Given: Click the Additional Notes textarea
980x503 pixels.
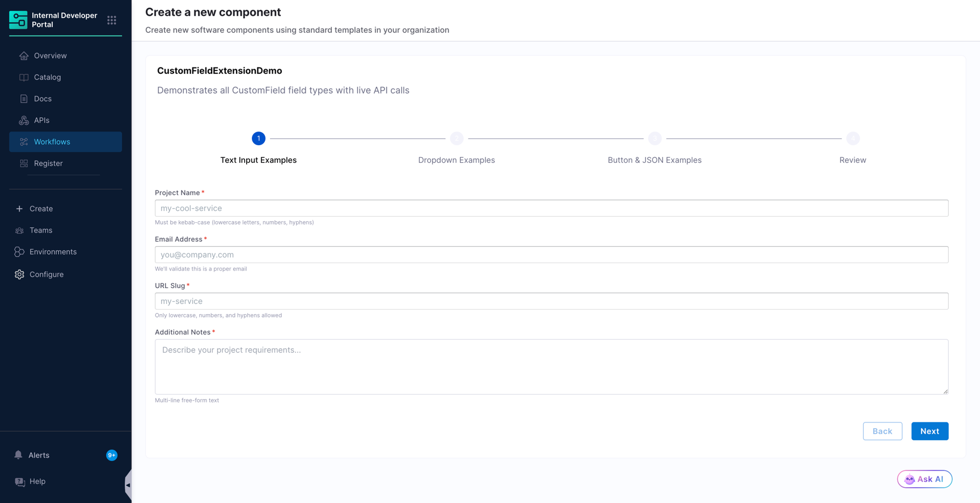Looking at the screenshot, I should (x=551, y=367).
